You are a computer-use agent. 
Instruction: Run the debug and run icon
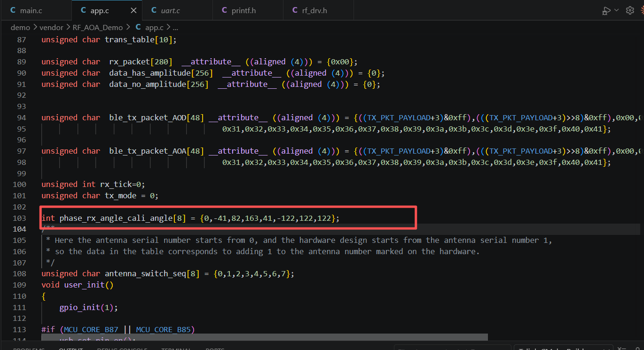(607, 10)
